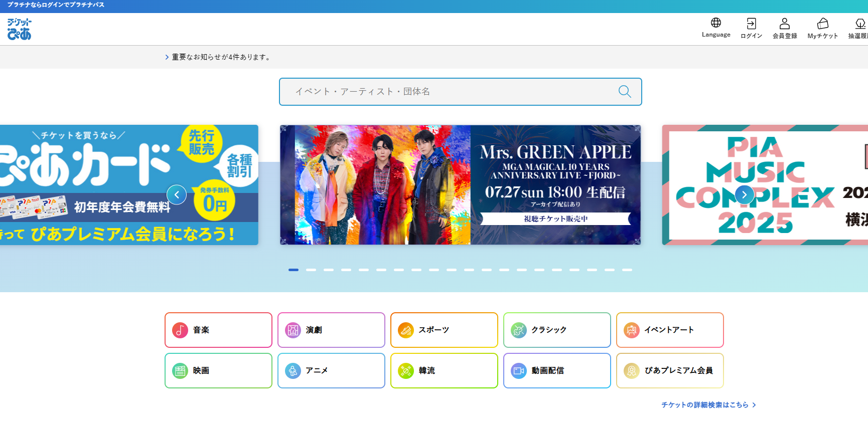The height and width of the screenshot is (422, 868).
Task: Open the important notices link
Action: tap(222, 57)
